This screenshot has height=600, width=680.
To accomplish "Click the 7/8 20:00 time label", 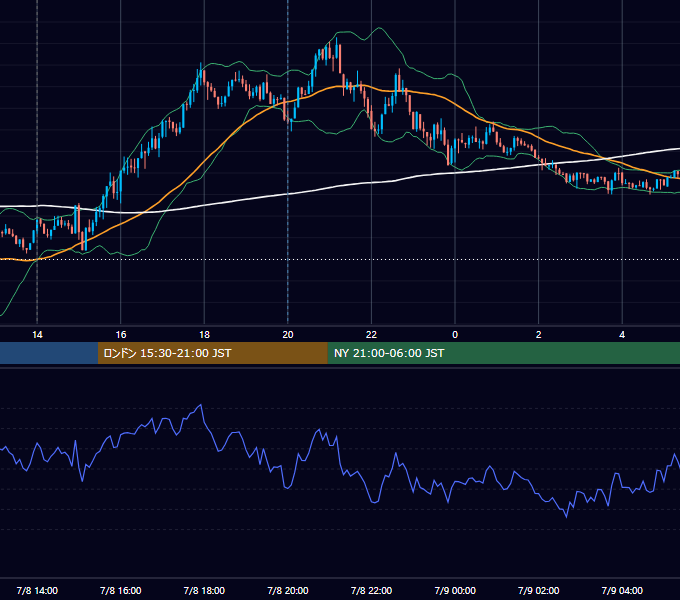I will point(288,590).
